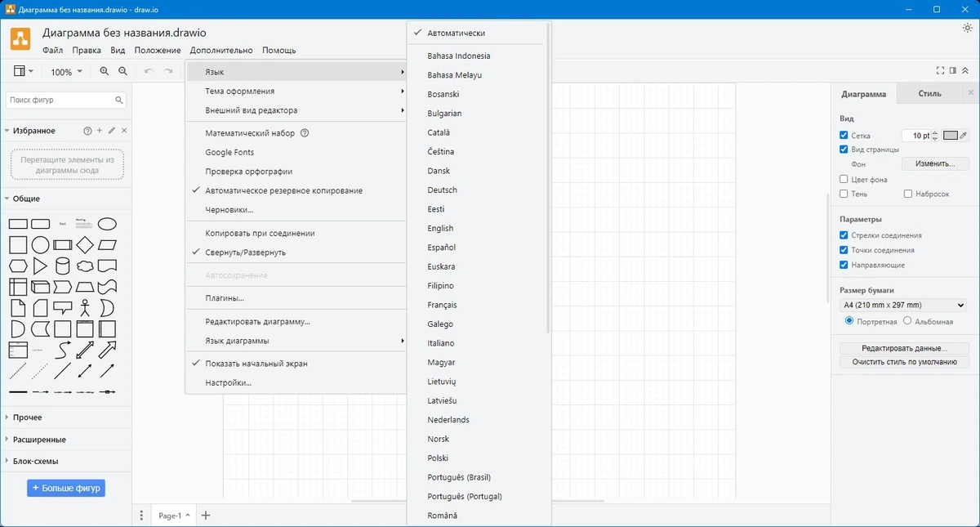Close the Избранное section with X
The image size is (980, 527).
point(124,131)
